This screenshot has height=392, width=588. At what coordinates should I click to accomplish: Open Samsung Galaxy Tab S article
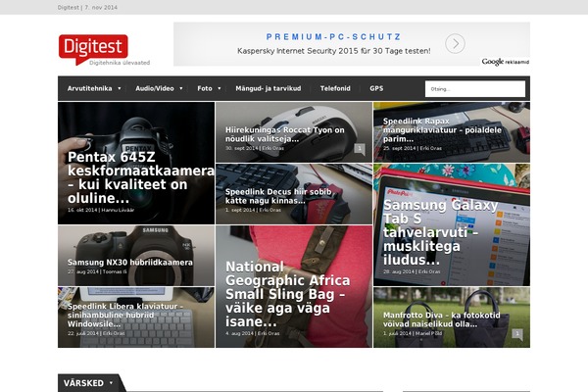point(440,232)
